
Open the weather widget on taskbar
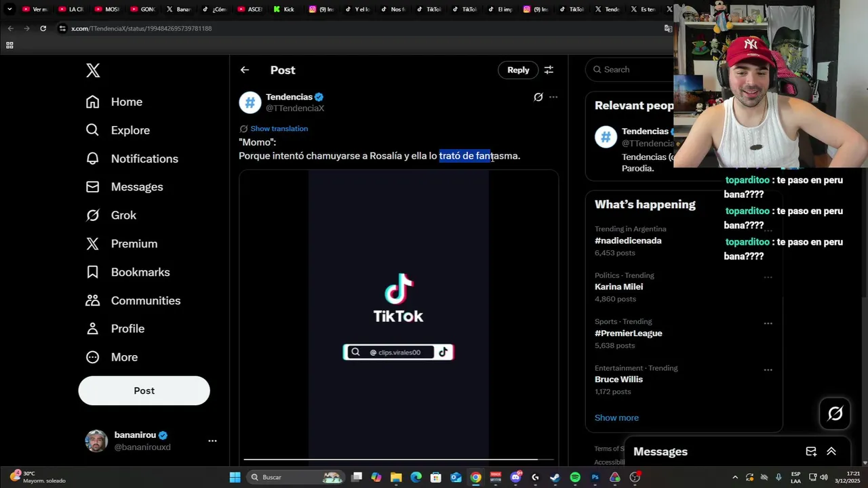[38, 477]
